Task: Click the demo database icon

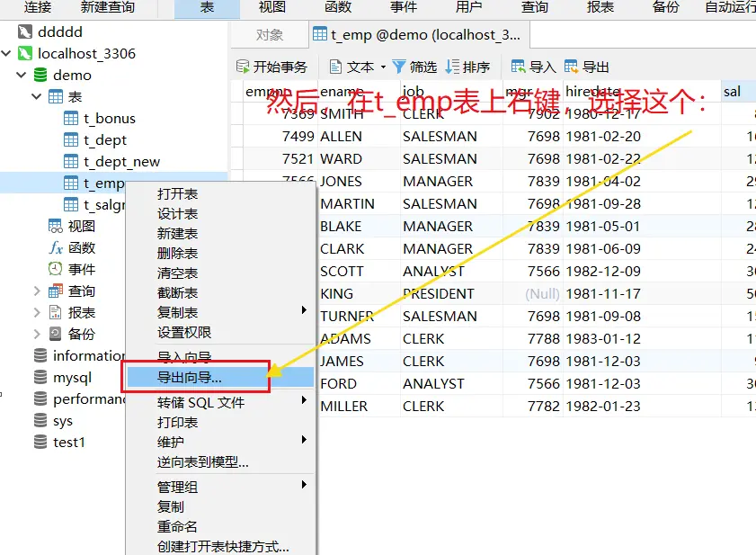Action: point(40,75)
